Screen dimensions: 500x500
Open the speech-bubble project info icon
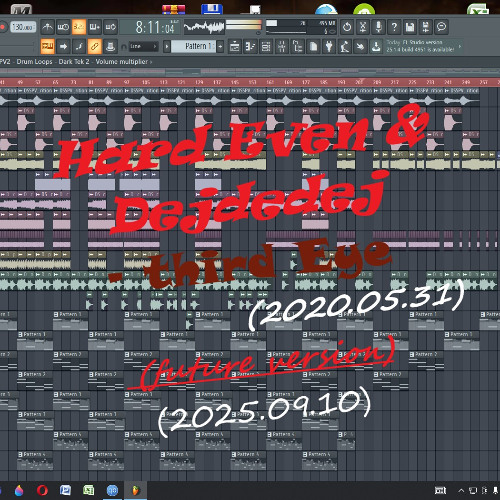click(441, 27)
